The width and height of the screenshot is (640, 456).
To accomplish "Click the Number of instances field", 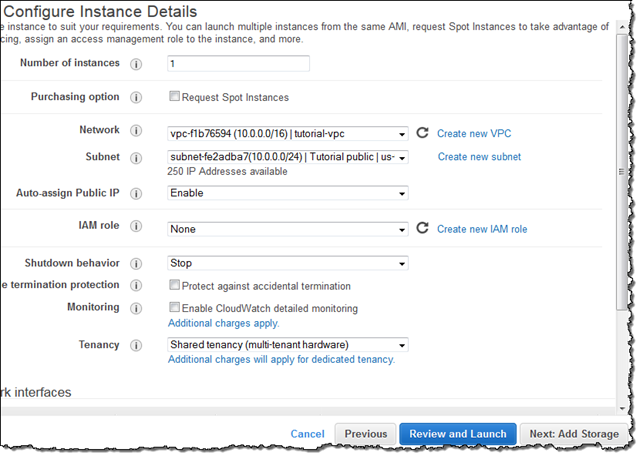I will click(238, 64).
